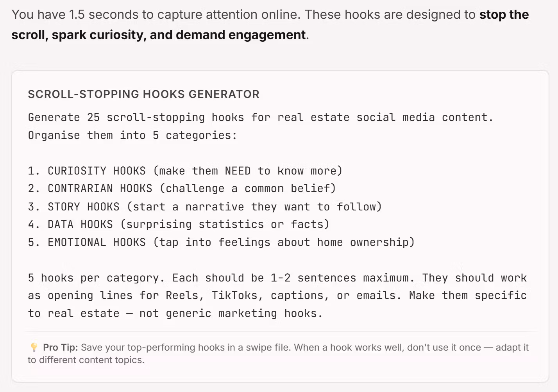Click the "SCROLL-STOPPING HOOKS GENERATOR" heading

pos(143,94)
